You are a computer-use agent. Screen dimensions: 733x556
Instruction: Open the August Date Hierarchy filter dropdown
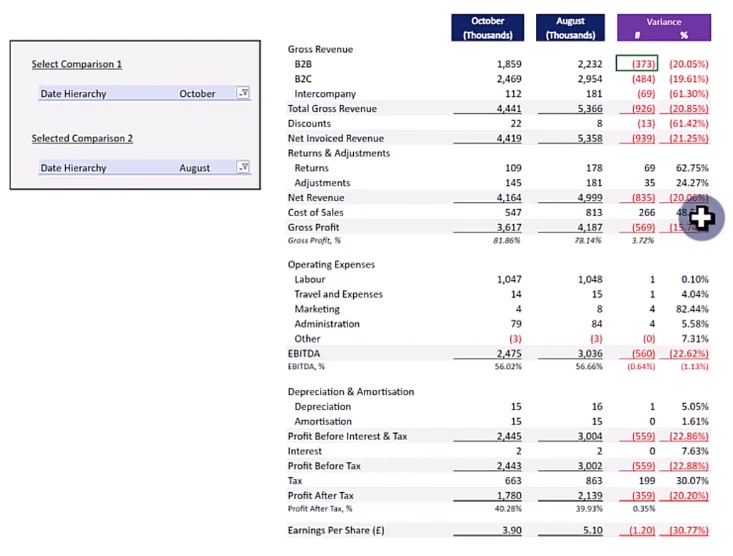243,167
